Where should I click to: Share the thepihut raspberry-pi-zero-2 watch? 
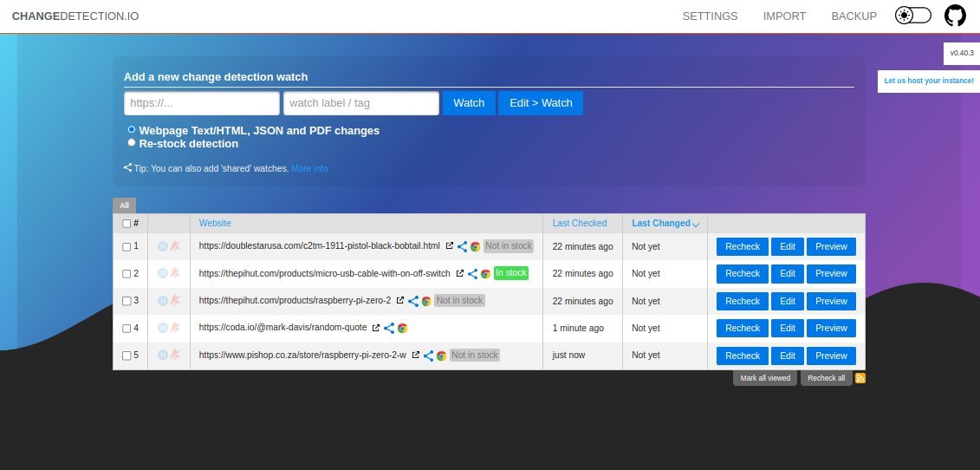(413, 301)
